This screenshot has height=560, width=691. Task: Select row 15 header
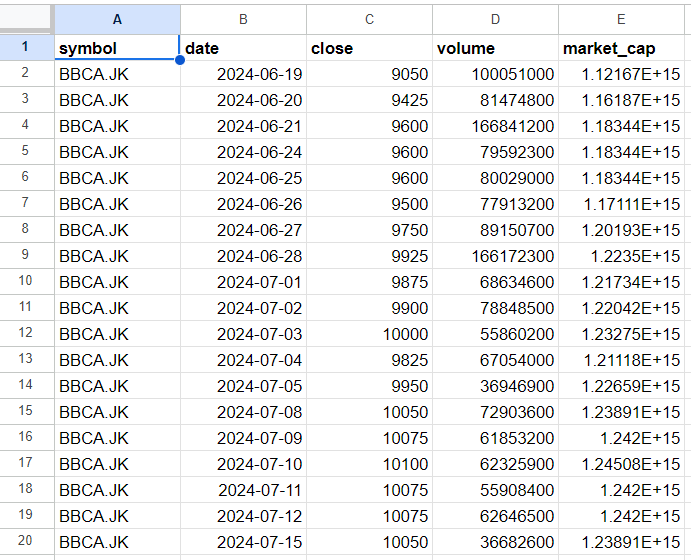[x=25, y=411]
